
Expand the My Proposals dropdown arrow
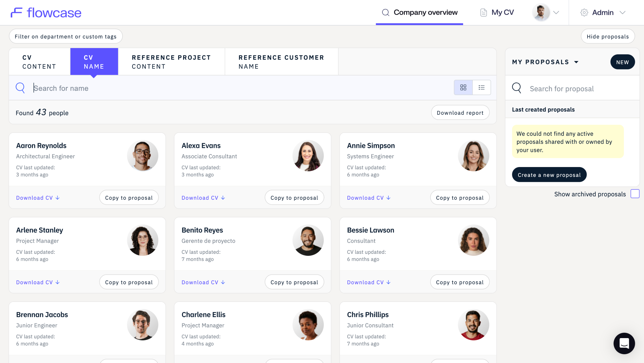[x=576, y=62]
